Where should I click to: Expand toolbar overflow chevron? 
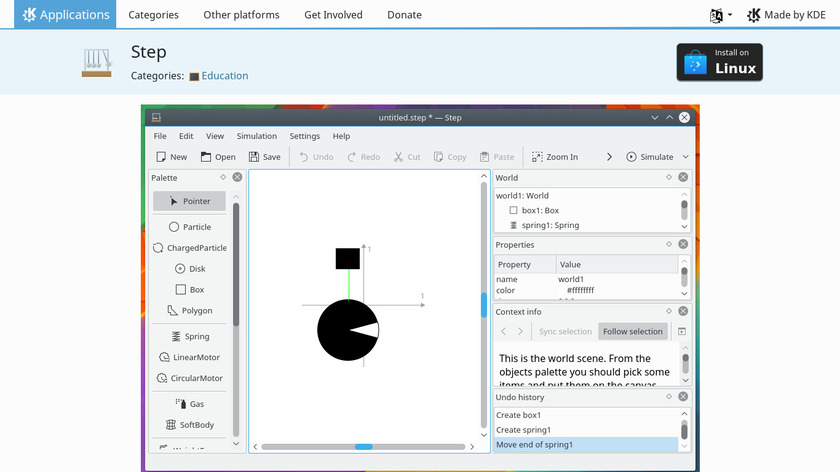point(609,157)
